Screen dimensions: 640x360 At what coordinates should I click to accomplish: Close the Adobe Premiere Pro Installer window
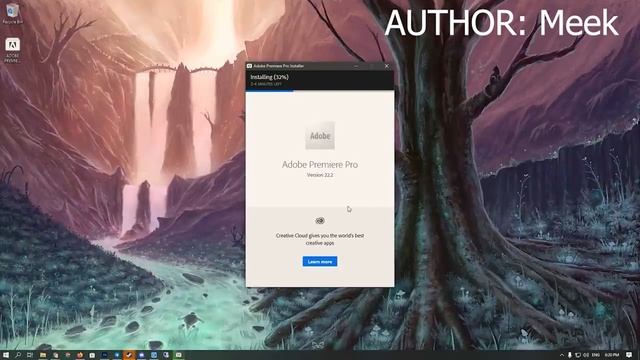click(x=387, y=66)
